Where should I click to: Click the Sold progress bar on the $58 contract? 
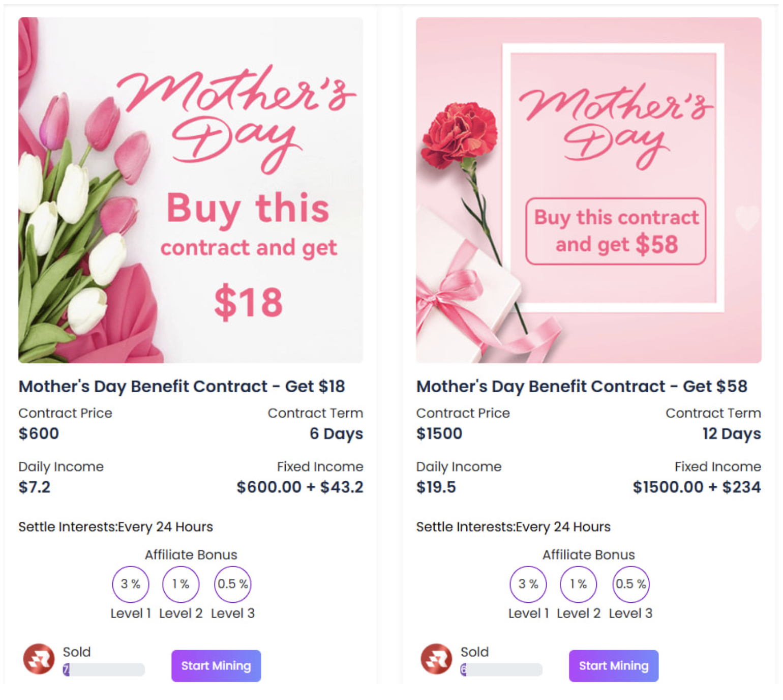click(x=501, y=670)
